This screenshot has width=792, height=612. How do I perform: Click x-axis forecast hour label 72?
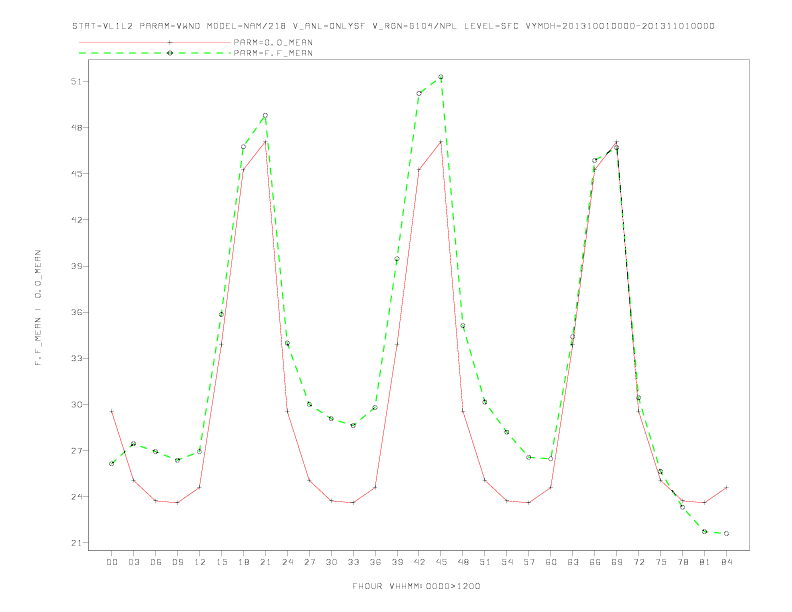pyautogui.click(x=638, y=562)
